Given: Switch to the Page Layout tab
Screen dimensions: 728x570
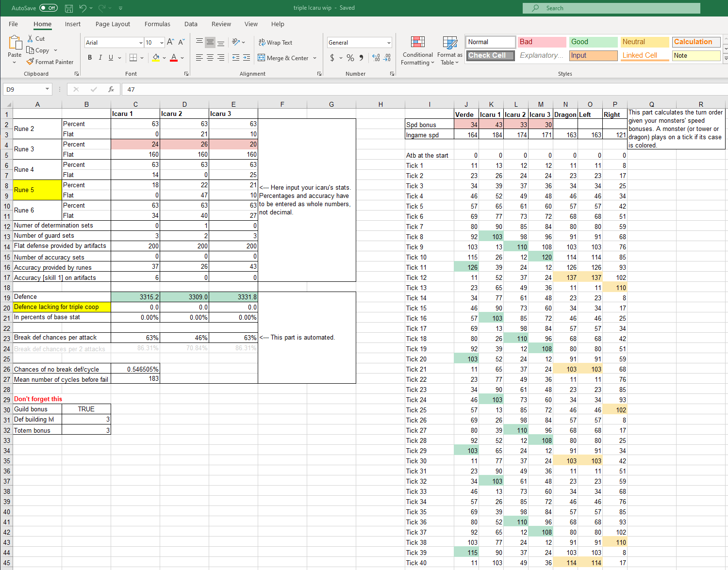Looking at the screenshot, I should tap(113, 24).
